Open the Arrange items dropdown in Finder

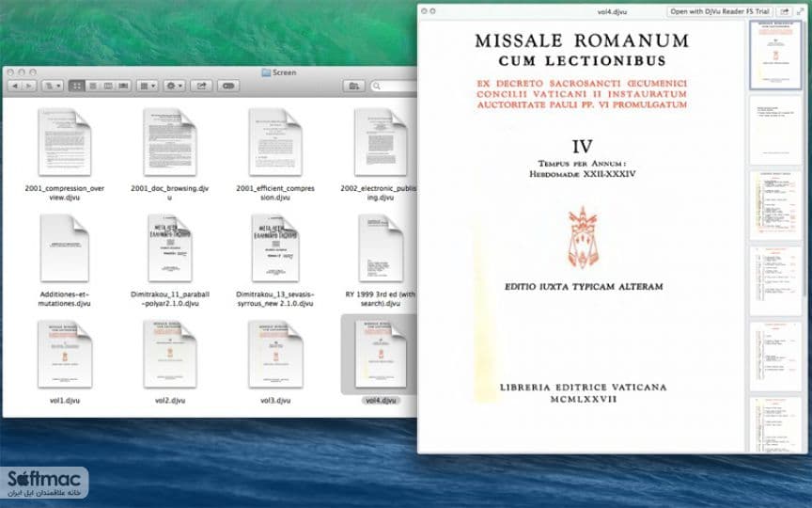point(147,86)
